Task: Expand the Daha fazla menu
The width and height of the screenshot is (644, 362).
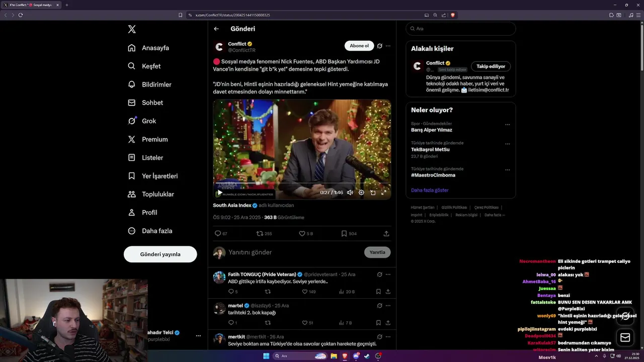Action: click(x=150, y=231)
